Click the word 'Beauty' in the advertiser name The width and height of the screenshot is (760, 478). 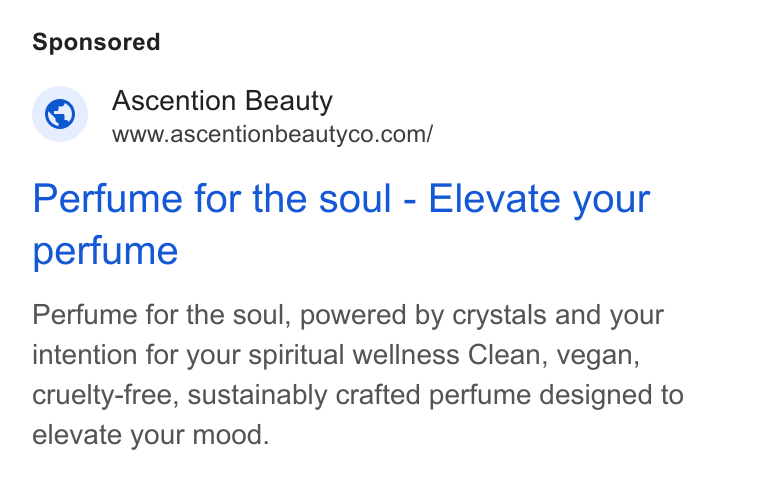(288, 101)
